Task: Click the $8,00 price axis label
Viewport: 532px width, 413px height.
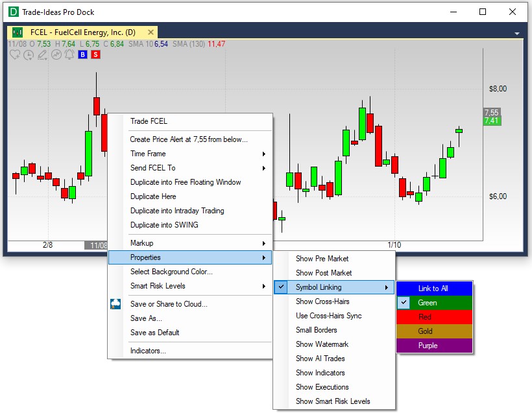Action: [x=498, y=89]
